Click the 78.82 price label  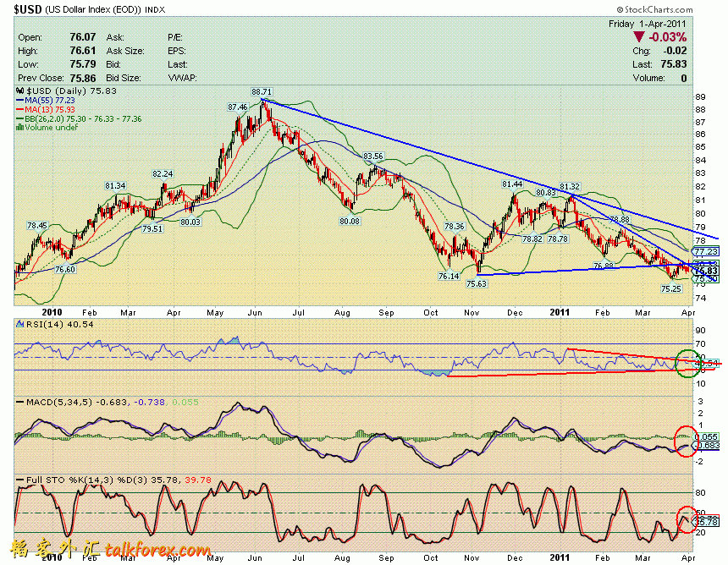pos(532,239)
